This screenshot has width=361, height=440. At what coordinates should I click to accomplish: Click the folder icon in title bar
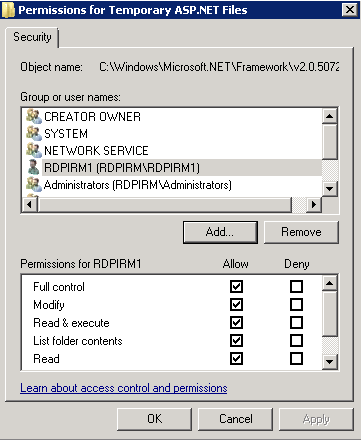(8, 10)
